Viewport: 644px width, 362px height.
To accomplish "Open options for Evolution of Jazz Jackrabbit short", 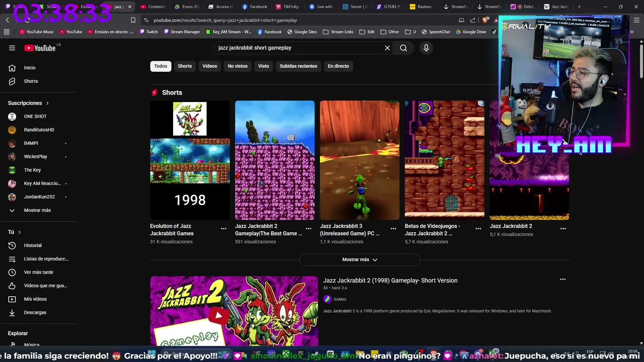I will pos(223,228).
